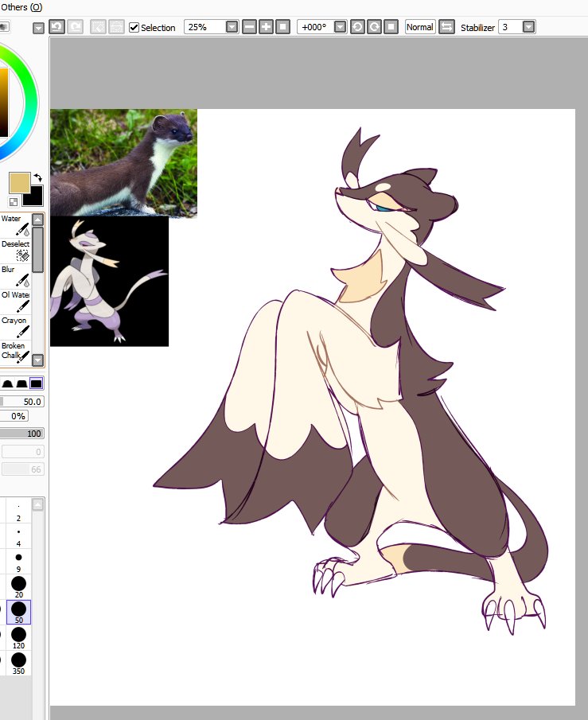Click the brush tool list scrollbar thumb
Image resolution: width=588 pixels, height=720 pixels.
[38, 249]
